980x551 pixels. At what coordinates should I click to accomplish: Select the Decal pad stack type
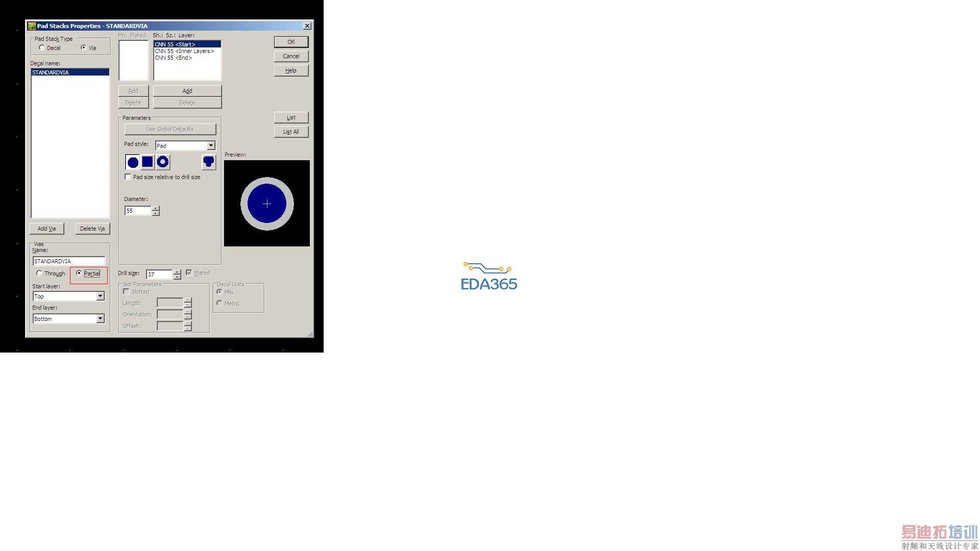click(42, 48)
